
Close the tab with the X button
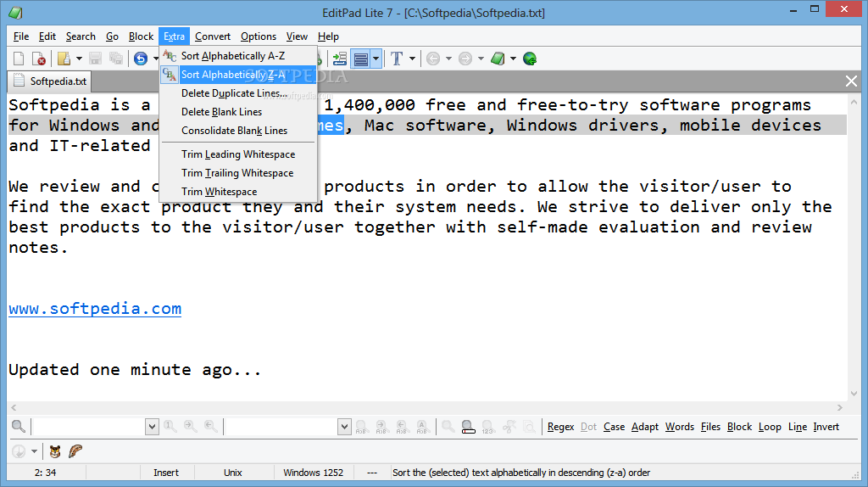point(851,81)
